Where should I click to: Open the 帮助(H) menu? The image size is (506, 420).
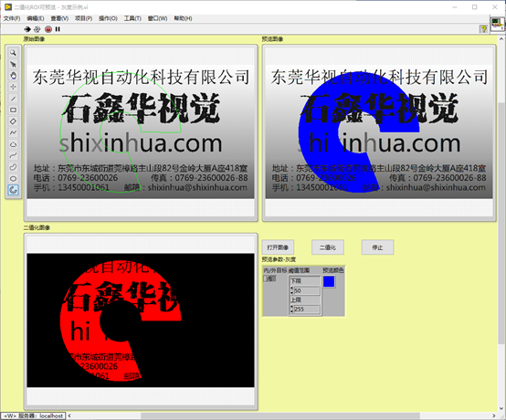click(x=183, y=18)
